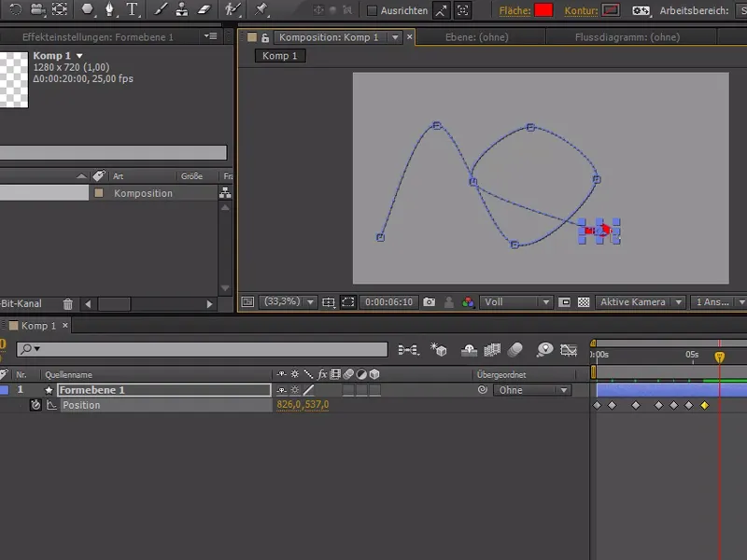Viewport: 747px width, 560px height.
Task: Switch to the Flussdiagramm: (ohne) tab
Action: [627, 37]
